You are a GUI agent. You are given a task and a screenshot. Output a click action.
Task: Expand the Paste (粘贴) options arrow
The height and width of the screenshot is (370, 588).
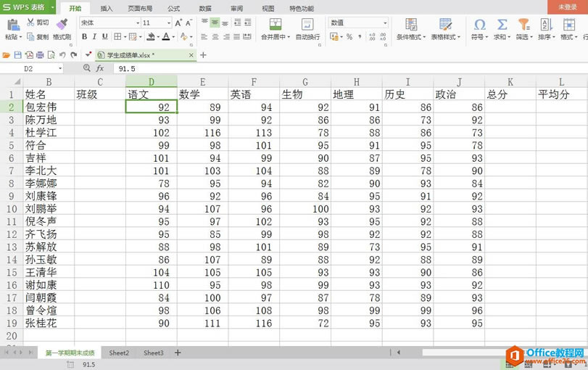pyautogui.click(x=20, y=37)
